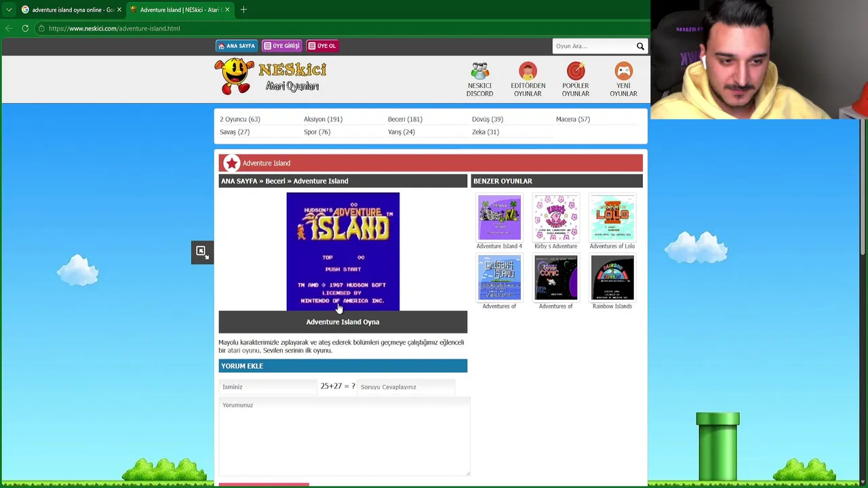Open the Beceri (181) category

click(x=405, y=119)
